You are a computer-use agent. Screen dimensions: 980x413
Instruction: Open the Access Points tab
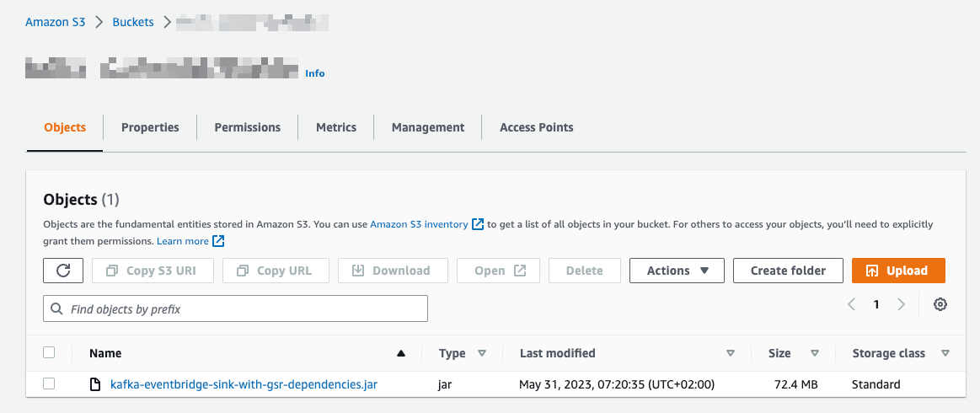[536, 127]
